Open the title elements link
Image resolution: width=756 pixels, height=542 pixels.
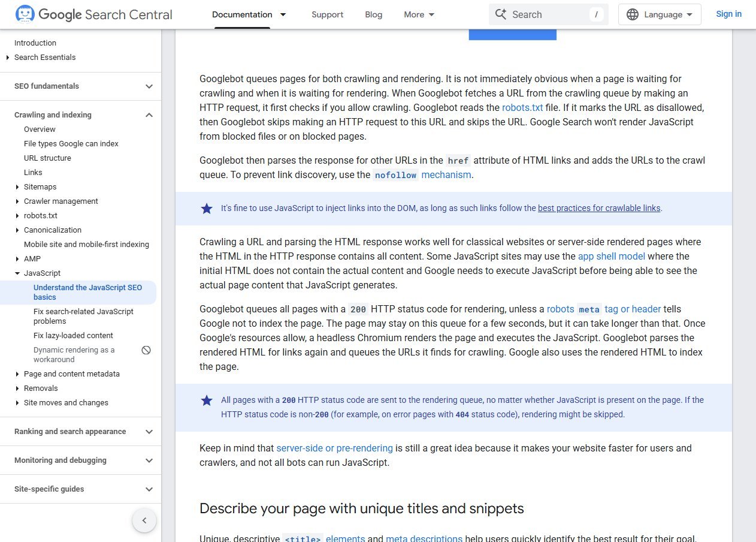pyautogui.click(x=323, y=538)
